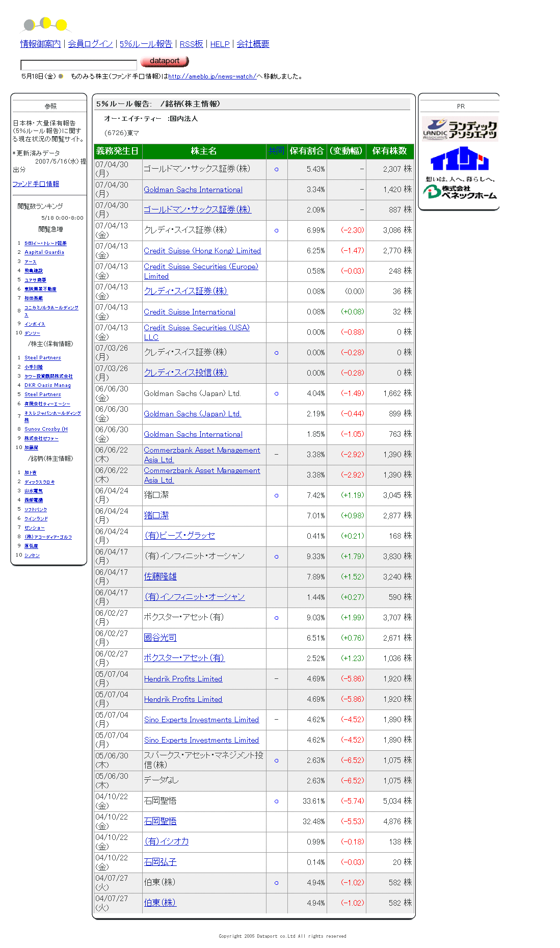This screenshot has height=948, width=560.
Task: Open the RSS板 menu link
Action: click(x=191, y=44)
